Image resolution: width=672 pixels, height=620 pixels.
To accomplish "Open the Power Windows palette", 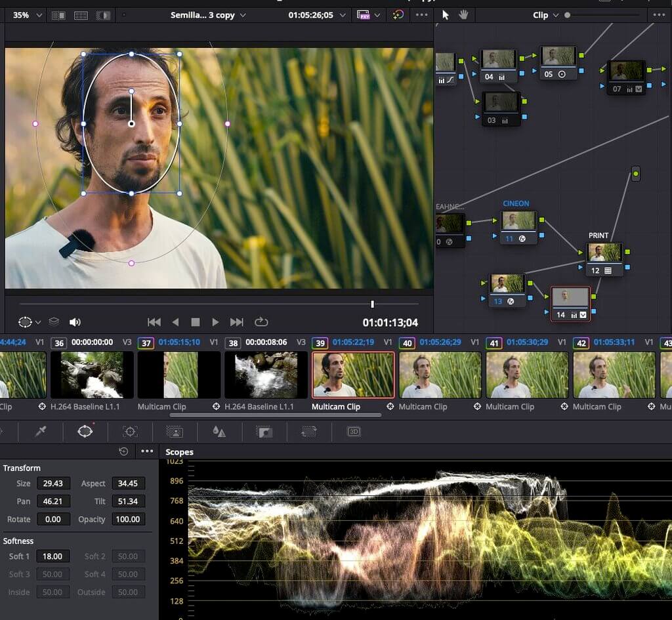I will (85, 431).
